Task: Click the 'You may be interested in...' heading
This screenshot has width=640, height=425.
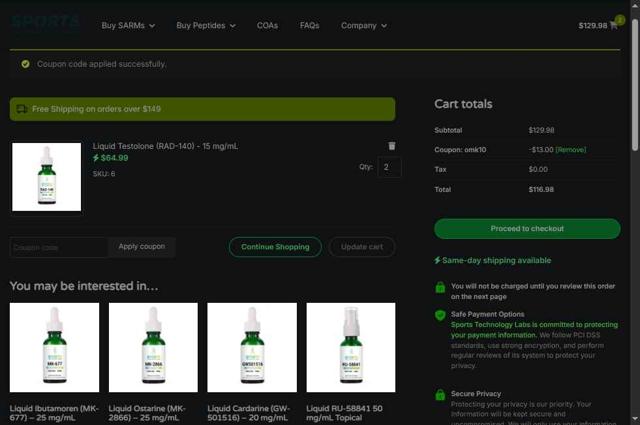Action: 84,286
